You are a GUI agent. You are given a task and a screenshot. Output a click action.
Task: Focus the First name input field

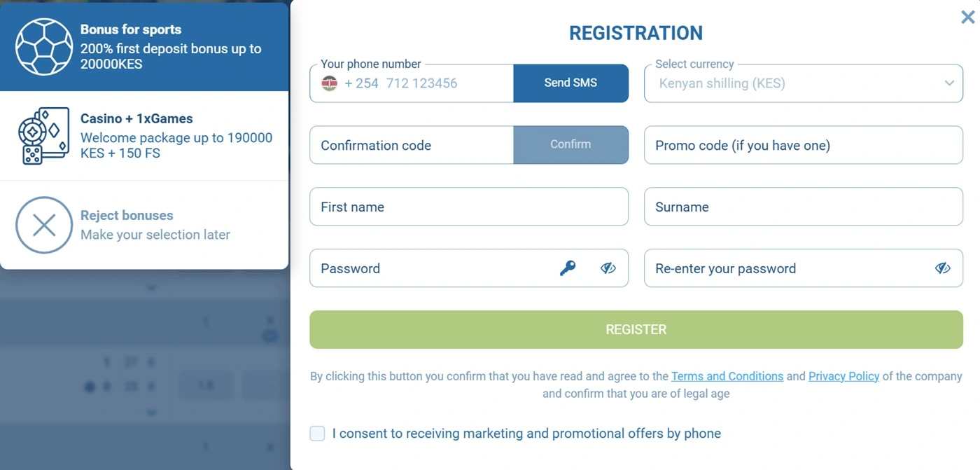468,207
